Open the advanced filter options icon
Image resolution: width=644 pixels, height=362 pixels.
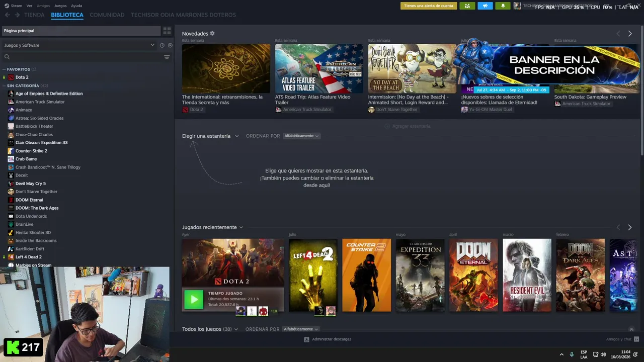pyautogui.click(x=167, y=57)
